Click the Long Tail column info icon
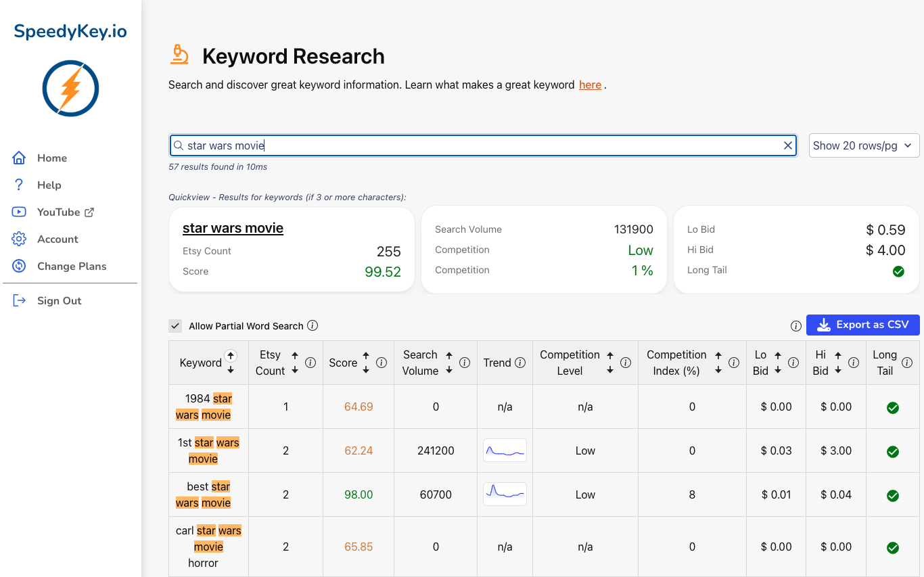Image resolution: width=924 pixels, height=577 pixels. point(907,363)
